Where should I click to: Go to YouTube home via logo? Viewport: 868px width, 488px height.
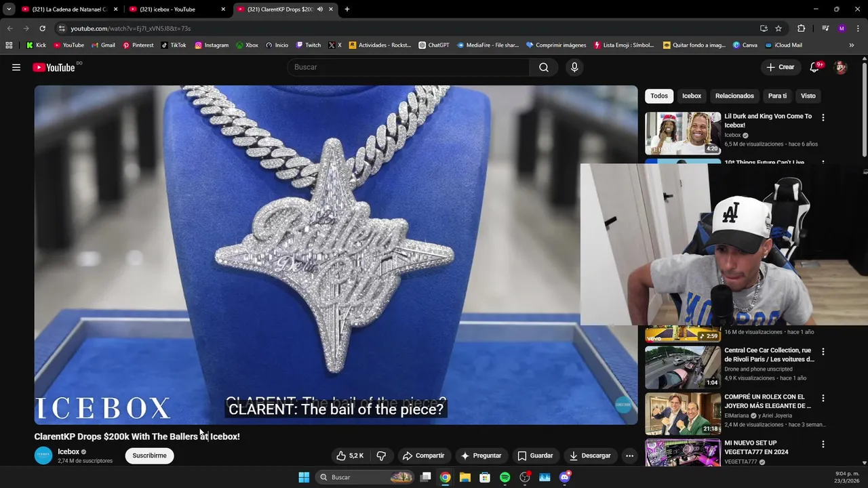point(54,67)
